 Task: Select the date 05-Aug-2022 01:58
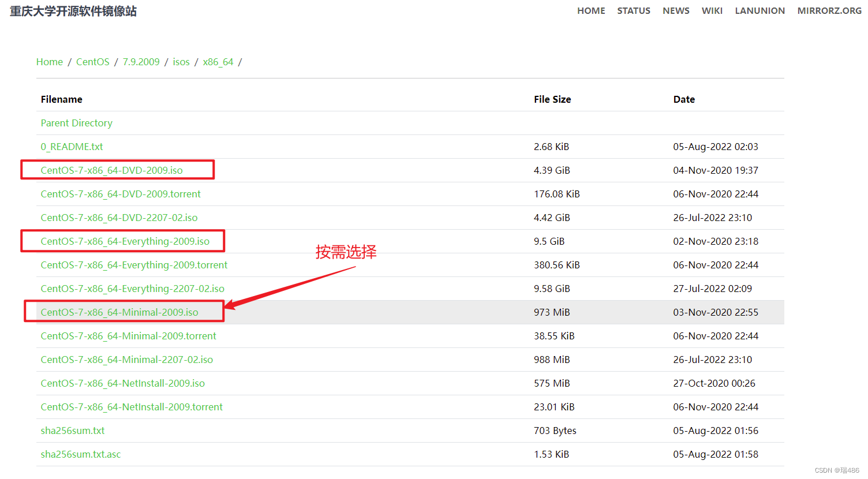tap(716, 454)
